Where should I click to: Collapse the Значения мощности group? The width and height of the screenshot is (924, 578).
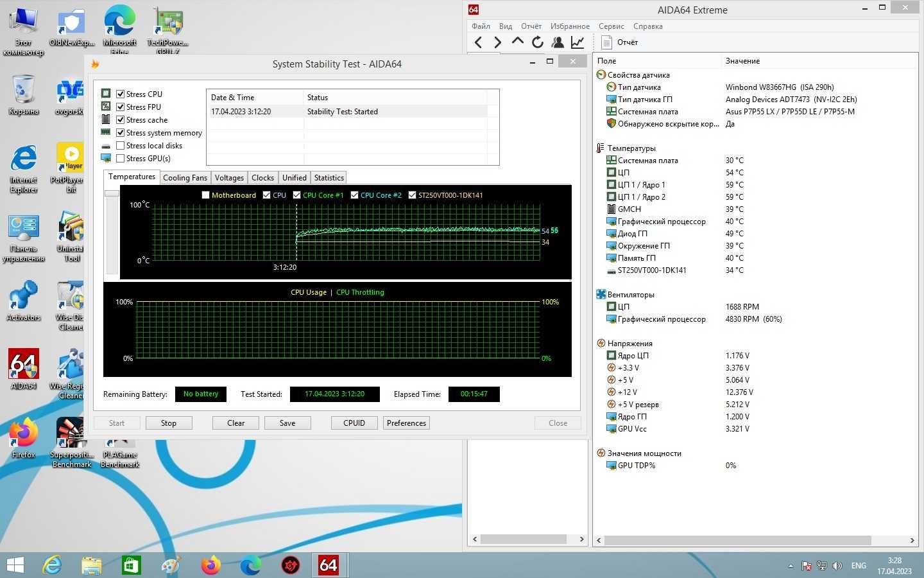639,453
